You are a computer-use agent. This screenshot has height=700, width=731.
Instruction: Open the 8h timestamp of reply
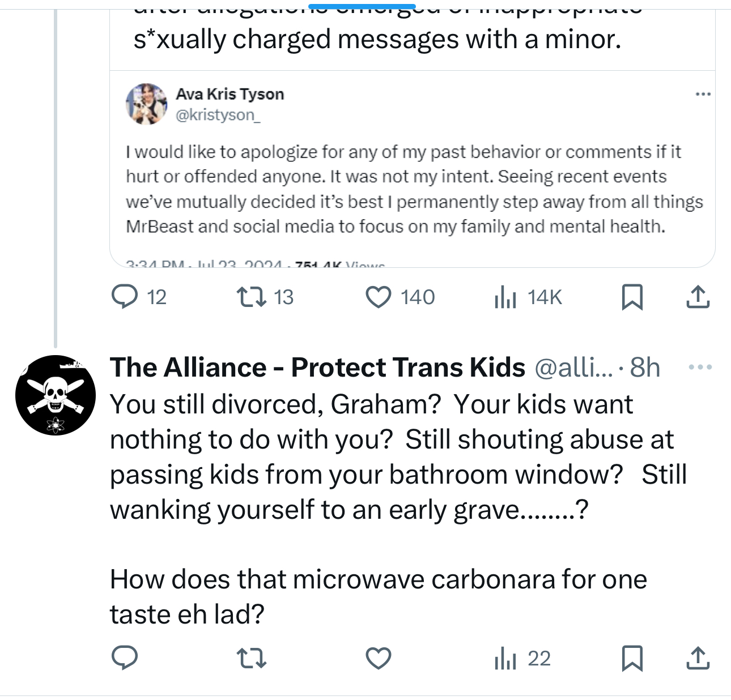click(x=645, y=368)
